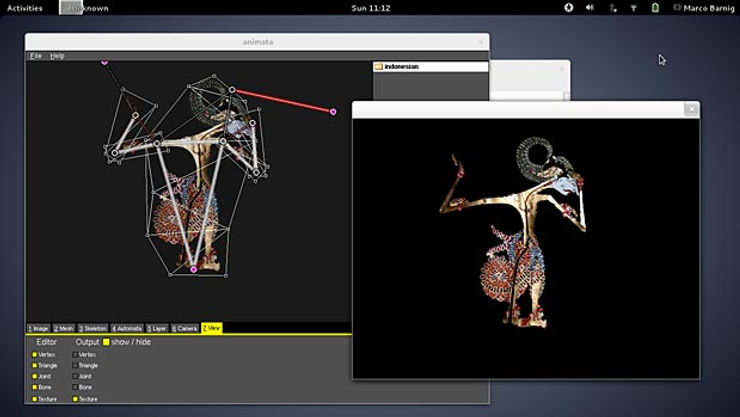Viewport: 740px width, 417px height.
Task: Open the Marco Barnig user menu
Action: click(704, 8)
